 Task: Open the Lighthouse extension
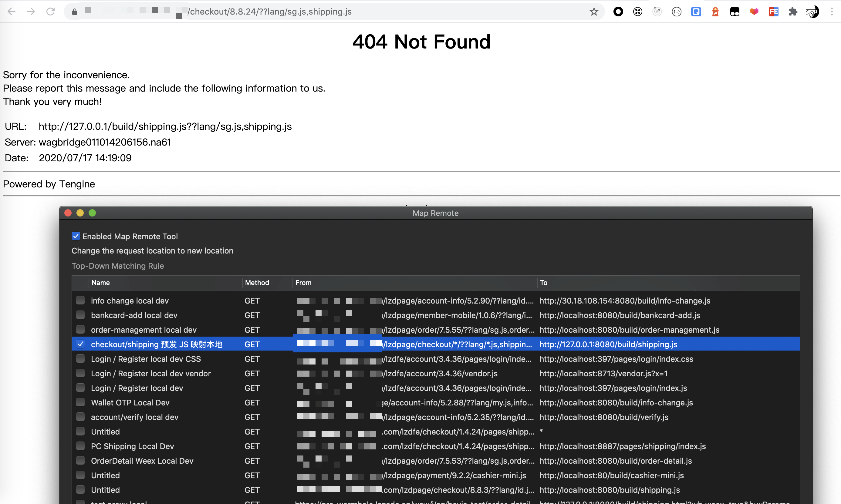[715, 12]
